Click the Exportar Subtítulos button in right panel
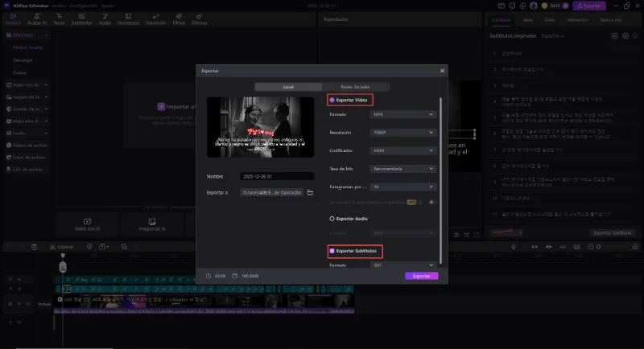This screenshot has width=644, height=349. coord(613,232)
